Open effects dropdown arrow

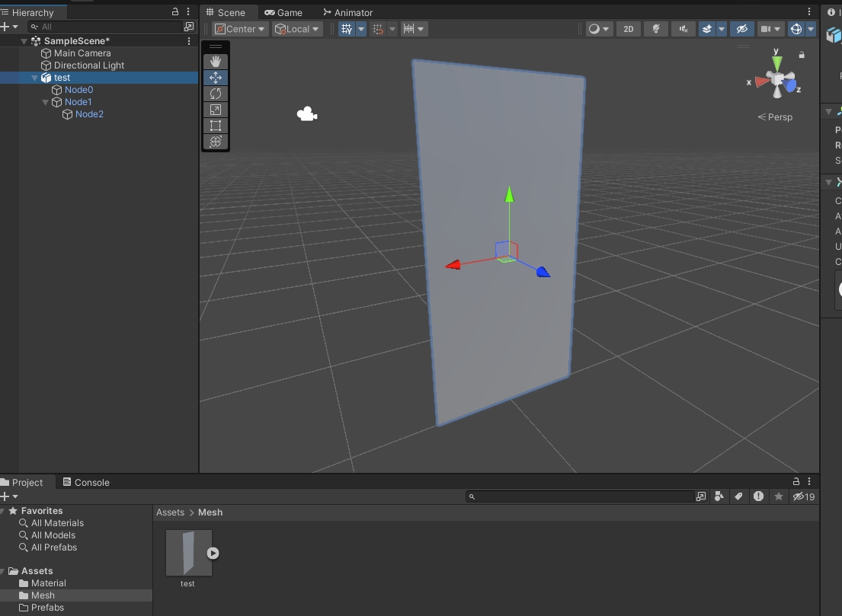[721, 29]
